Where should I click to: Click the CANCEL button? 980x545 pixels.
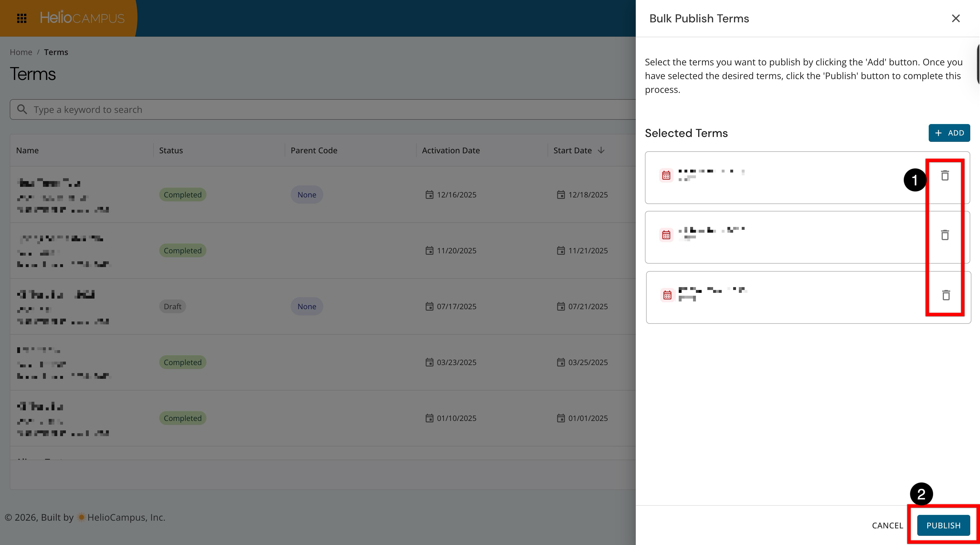coord(887,525)
